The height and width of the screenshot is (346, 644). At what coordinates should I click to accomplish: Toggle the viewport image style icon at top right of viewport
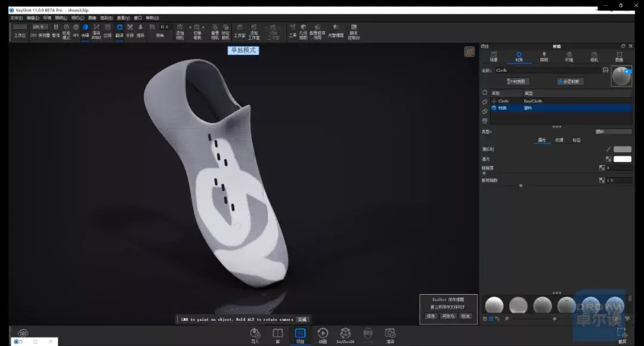tap(469, 52)
